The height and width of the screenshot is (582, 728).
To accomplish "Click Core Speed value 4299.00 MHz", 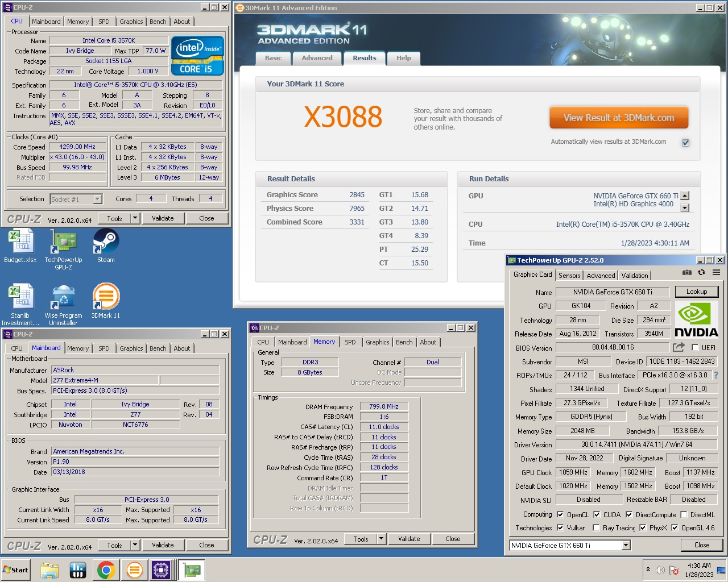I will click(x=77, y=147).
